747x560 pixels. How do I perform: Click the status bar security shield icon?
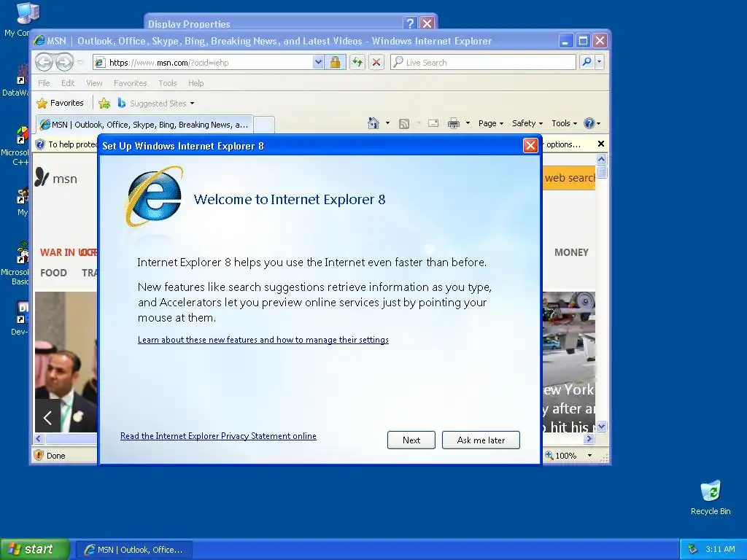[39, 455]
